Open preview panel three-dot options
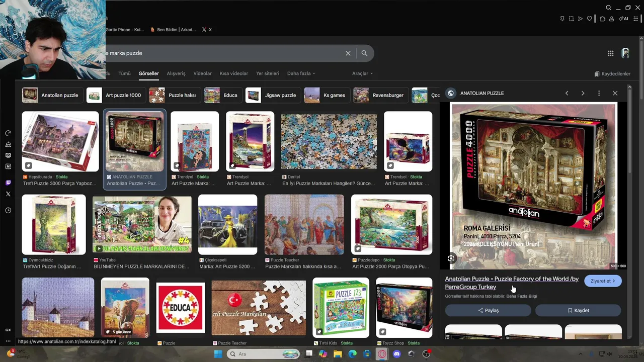The width and height of the screenshot is (644, 362). pos(599,93)
